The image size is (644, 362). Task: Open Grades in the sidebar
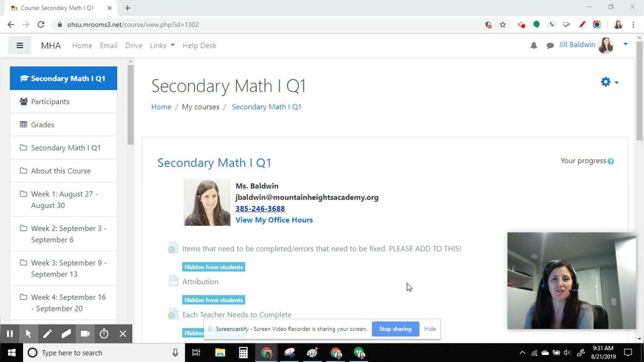click(42, 125)
